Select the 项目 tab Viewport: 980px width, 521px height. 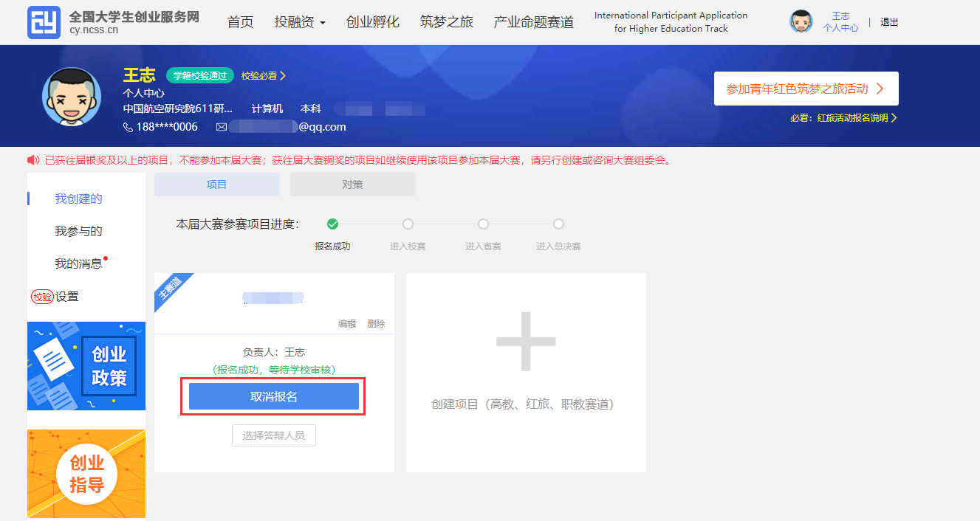(217, 184)
